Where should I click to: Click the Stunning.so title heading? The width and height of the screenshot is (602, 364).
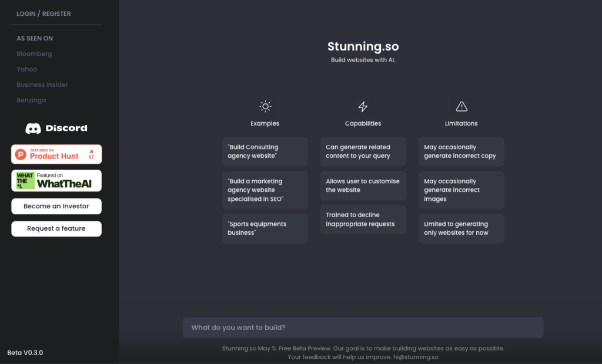(363, 46)
